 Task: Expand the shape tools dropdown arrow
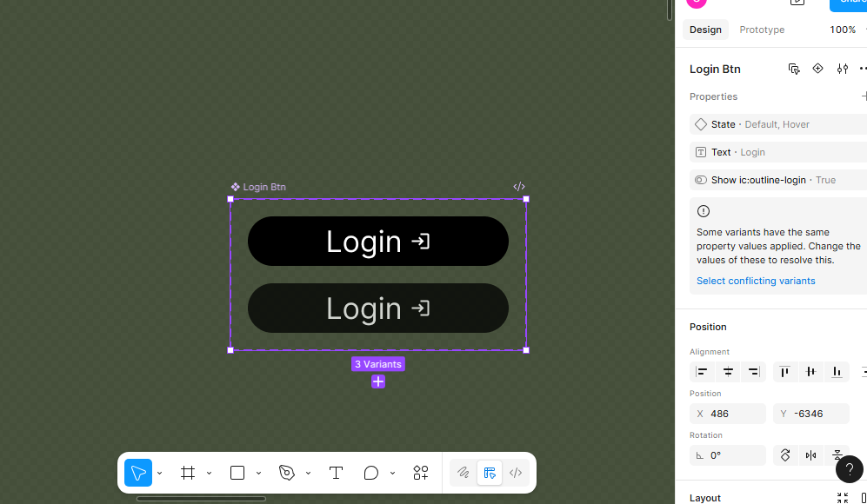pyautogui.click(x=258, y=474)
